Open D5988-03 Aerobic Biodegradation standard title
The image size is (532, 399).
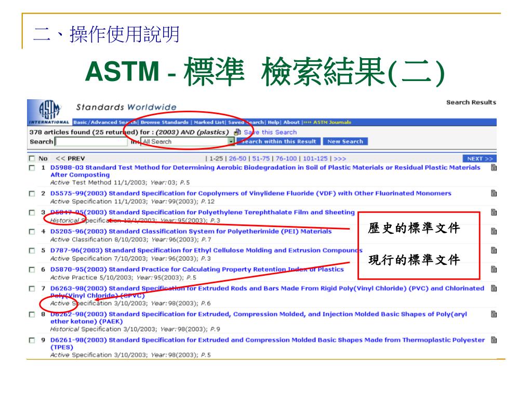click(265, 171)
